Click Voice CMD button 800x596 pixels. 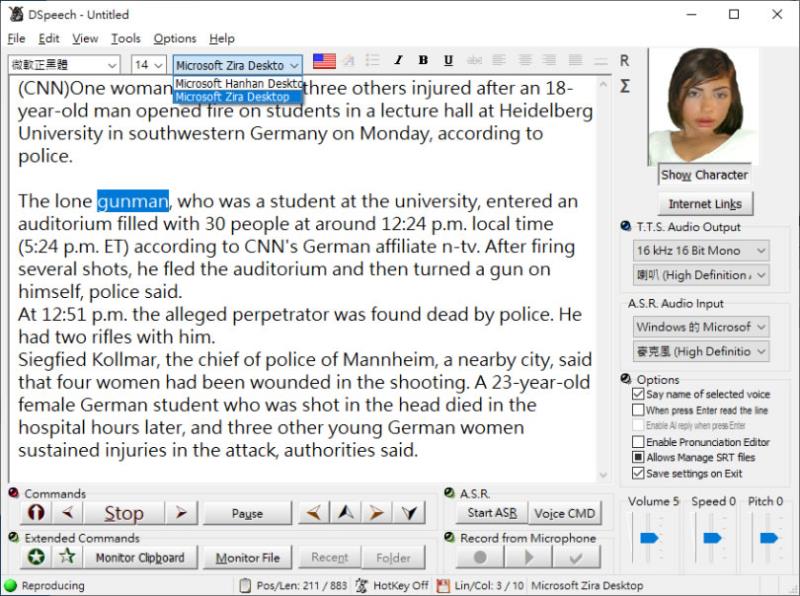coord(565,513)
